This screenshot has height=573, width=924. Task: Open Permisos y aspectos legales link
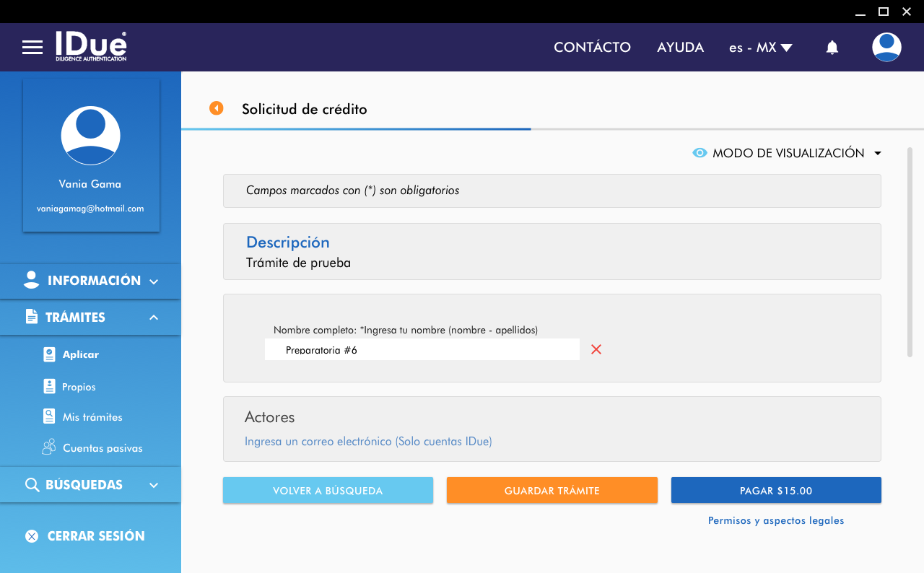775,520
